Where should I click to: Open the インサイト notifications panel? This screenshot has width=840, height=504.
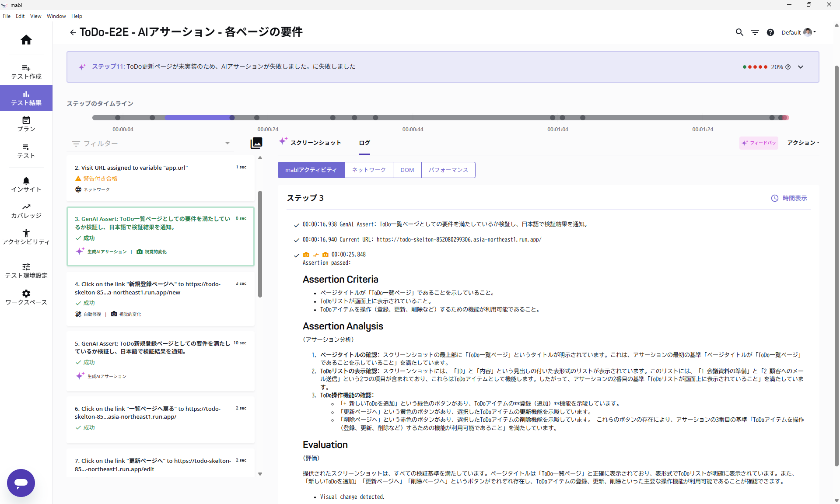click(26, 184)
